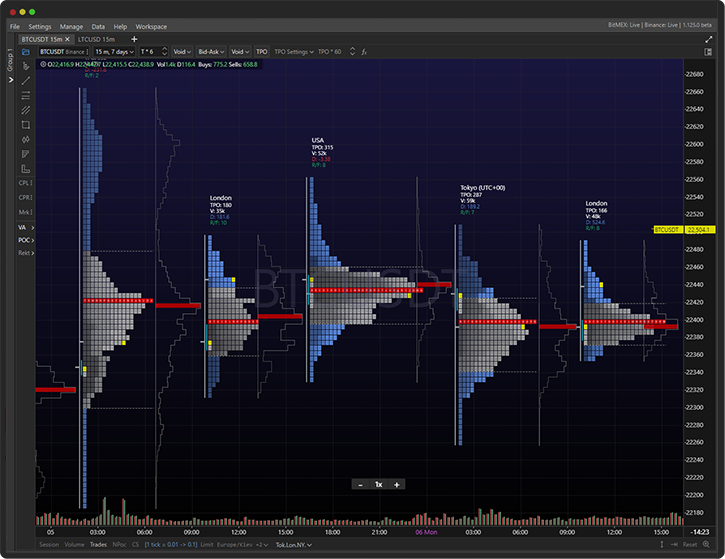Open the Tok.Lon.NY. sessions dropdown
The height and width of the screenshot is (559, 725).
coord(294,545)
